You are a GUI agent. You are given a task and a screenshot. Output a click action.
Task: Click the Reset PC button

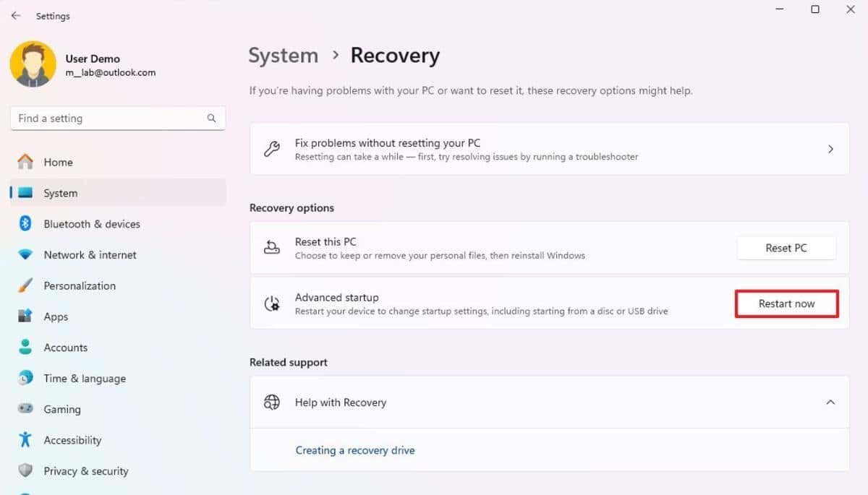786,248
